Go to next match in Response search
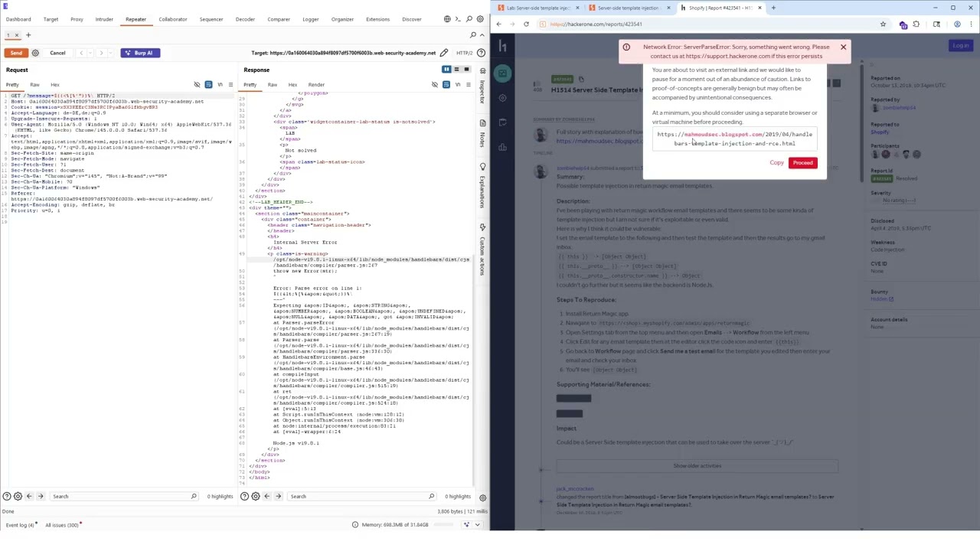980x551 pixels. point(279,497)
